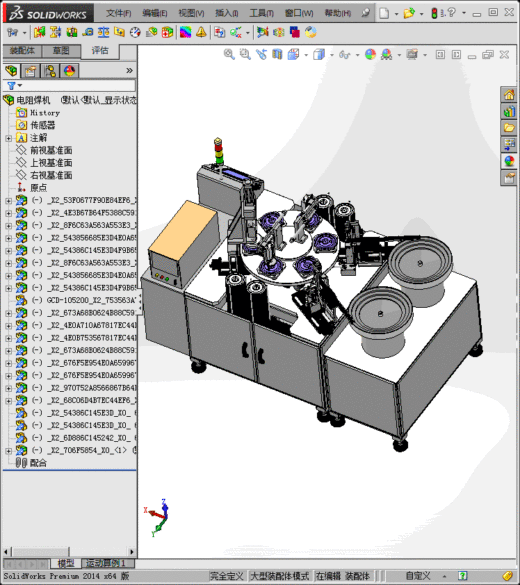520x585 pixels.
Task: Select the Measure tape tool
Action: point(87,32)
